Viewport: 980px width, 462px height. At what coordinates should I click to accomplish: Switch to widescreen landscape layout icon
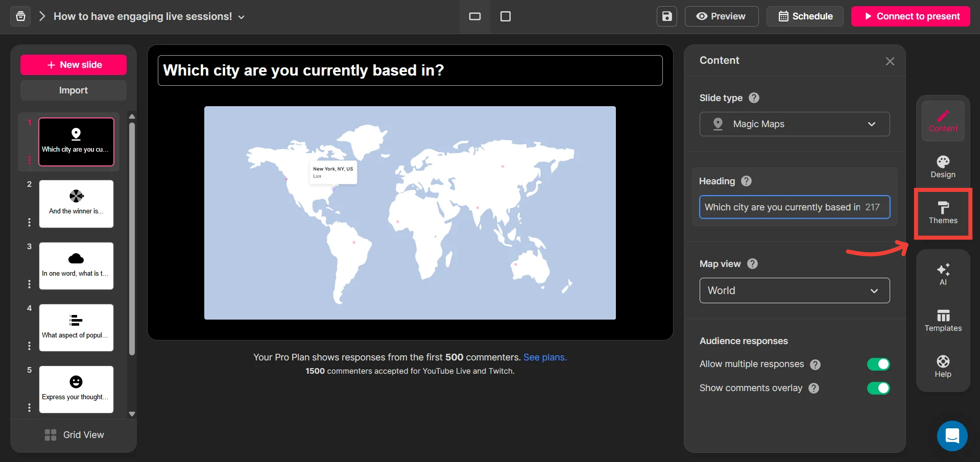[x=475, y=16]
